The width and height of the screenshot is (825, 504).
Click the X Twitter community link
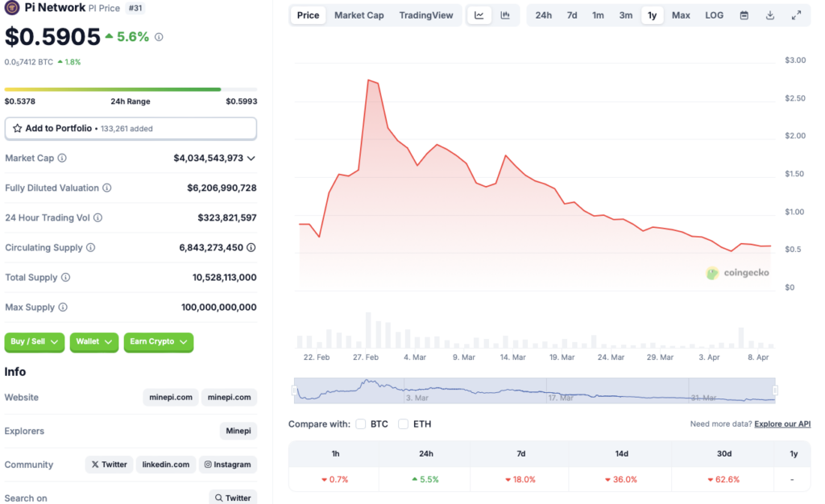[109, 465]
